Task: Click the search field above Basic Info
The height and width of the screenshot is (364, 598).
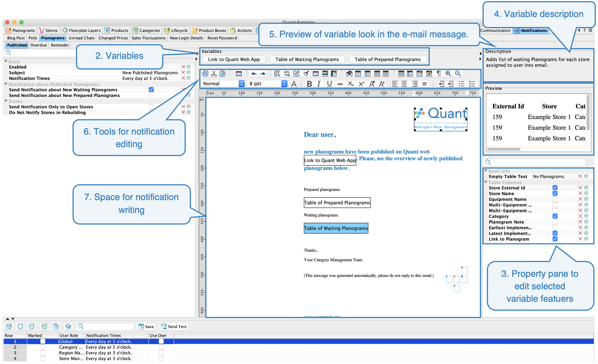Action: (x=535, y=162)
